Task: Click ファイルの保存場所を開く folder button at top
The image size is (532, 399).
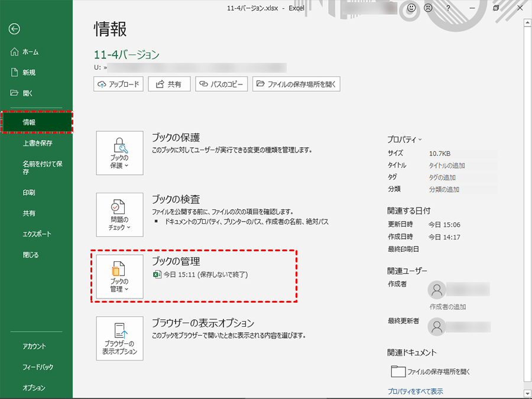Action: tap(296, 84)
